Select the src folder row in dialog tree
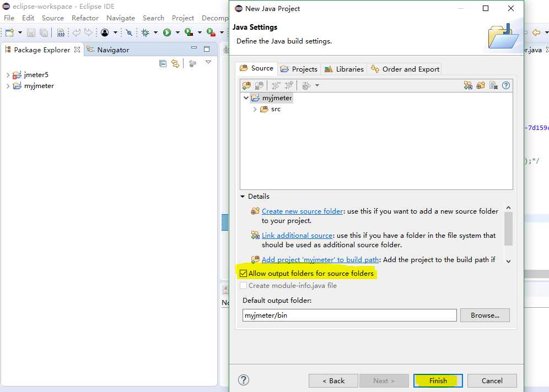549x392 pixels. [x=270, y=109]
